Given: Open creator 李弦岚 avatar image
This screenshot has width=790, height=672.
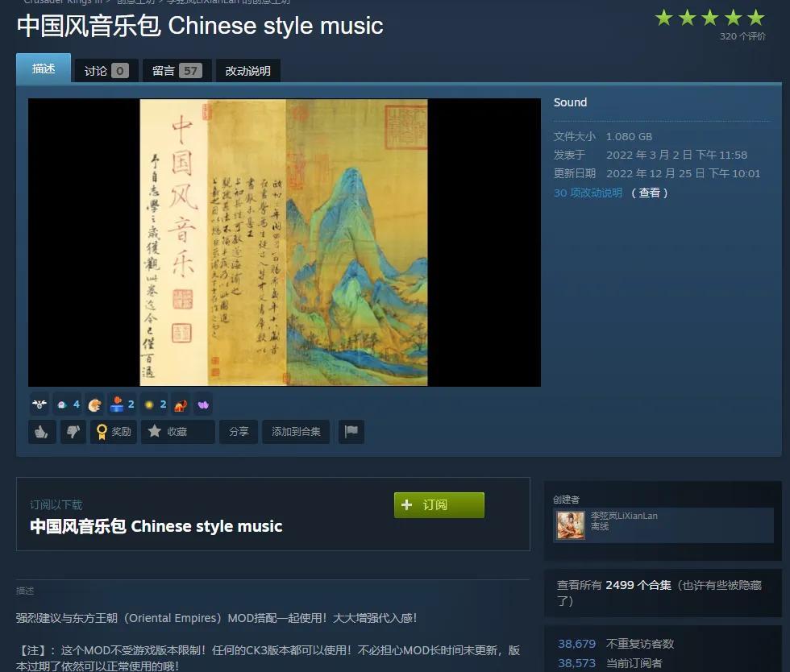Looking at the screenshot, I should [571, 525].
